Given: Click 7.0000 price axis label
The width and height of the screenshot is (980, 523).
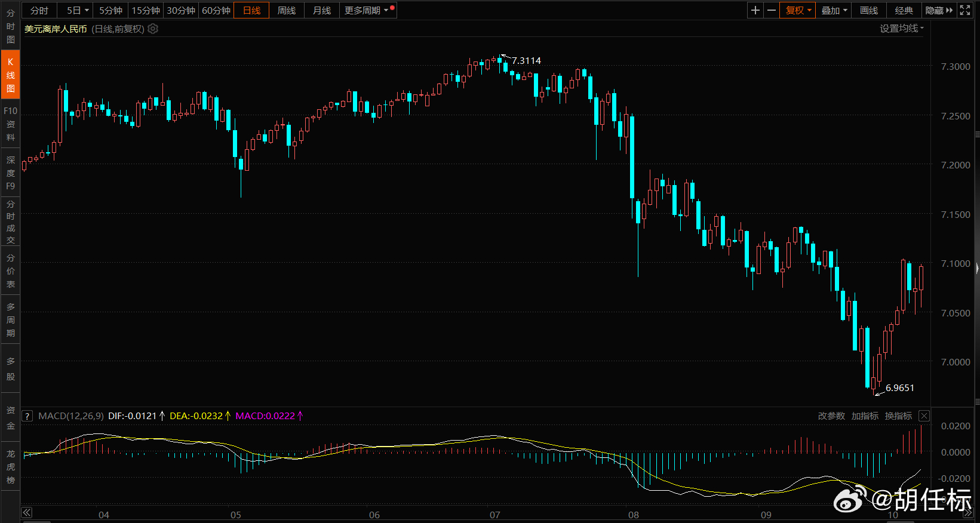Looking at the screenshot, I should pyautogui.click(x=956, y=362).
